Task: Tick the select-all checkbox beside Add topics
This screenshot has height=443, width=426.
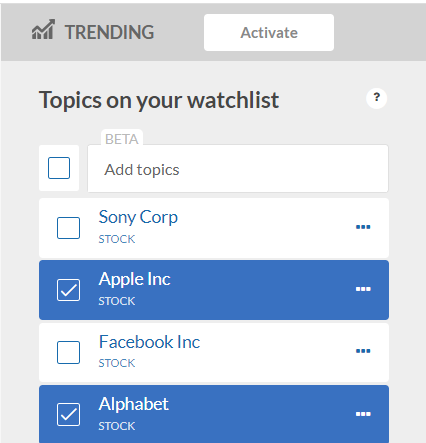Action: pos(59,168)
